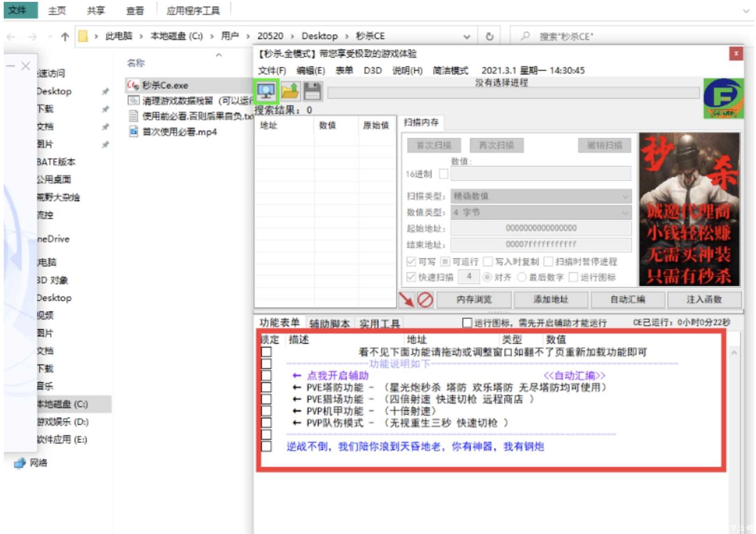Open the 秒杀Ce.exe file icon
The height and width of the screenshot is (534, 756).
133,85
